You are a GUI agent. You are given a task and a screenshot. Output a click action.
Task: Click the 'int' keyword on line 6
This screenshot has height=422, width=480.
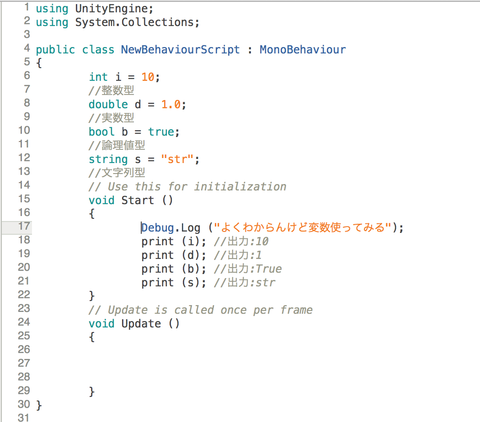[x=98, y=77]
